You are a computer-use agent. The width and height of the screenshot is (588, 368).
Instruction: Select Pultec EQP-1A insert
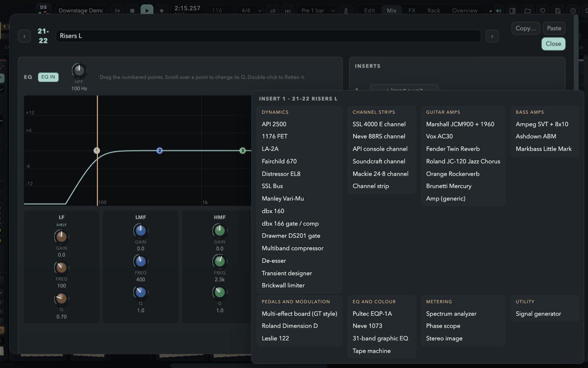[x=381, y=314]
